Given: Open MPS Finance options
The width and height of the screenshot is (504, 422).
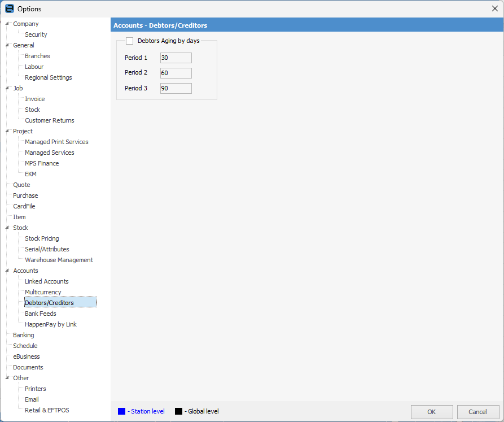Looking at the screenshot, I should [42, 163].
